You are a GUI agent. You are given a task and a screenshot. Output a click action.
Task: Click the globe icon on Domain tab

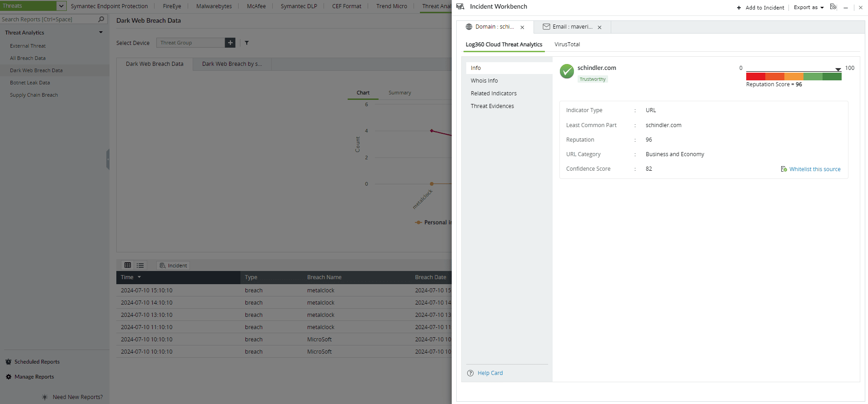pos(469,27)
